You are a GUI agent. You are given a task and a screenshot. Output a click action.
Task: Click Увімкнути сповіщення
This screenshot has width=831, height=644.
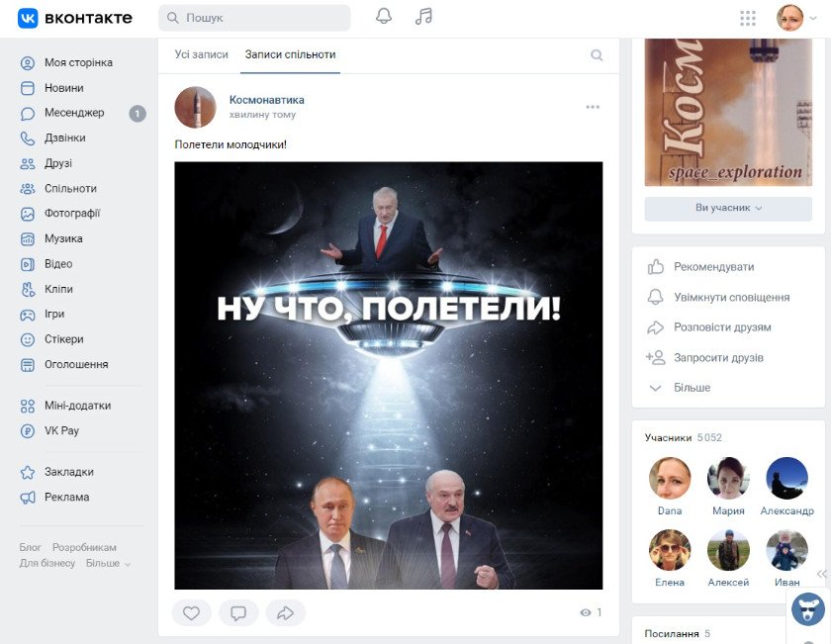click(731, 298)
